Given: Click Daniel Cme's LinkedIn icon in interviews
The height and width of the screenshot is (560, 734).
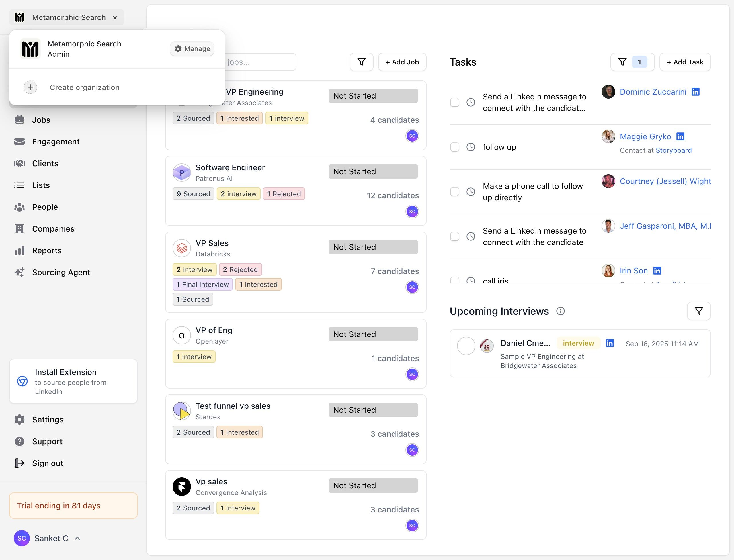Looking at the screenshot, I should click(610, 343).
